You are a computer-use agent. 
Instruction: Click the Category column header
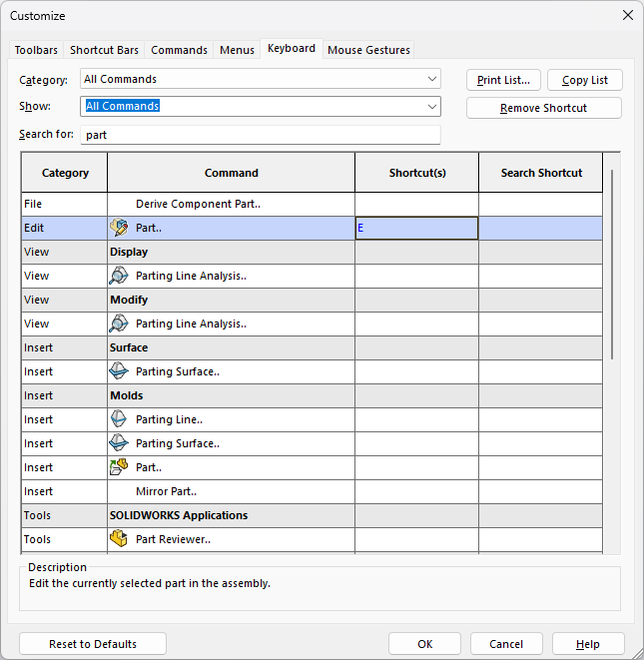tap(65, 173)
